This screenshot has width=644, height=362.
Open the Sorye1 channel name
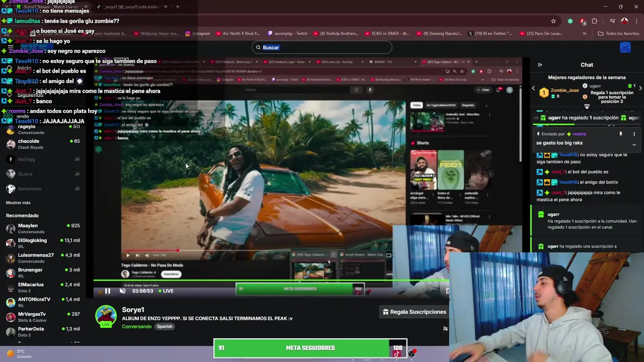tap(133, 310)
